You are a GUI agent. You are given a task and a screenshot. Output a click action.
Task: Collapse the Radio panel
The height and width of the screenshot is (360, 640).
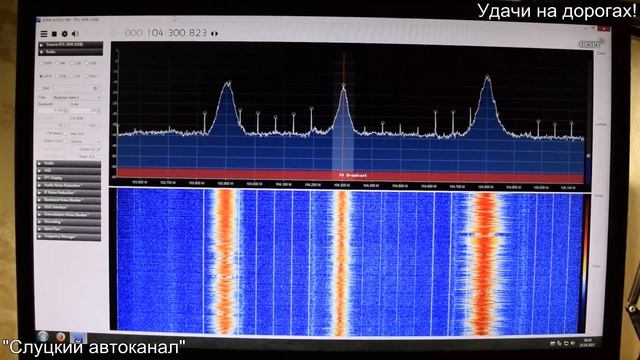coord(70,52)
